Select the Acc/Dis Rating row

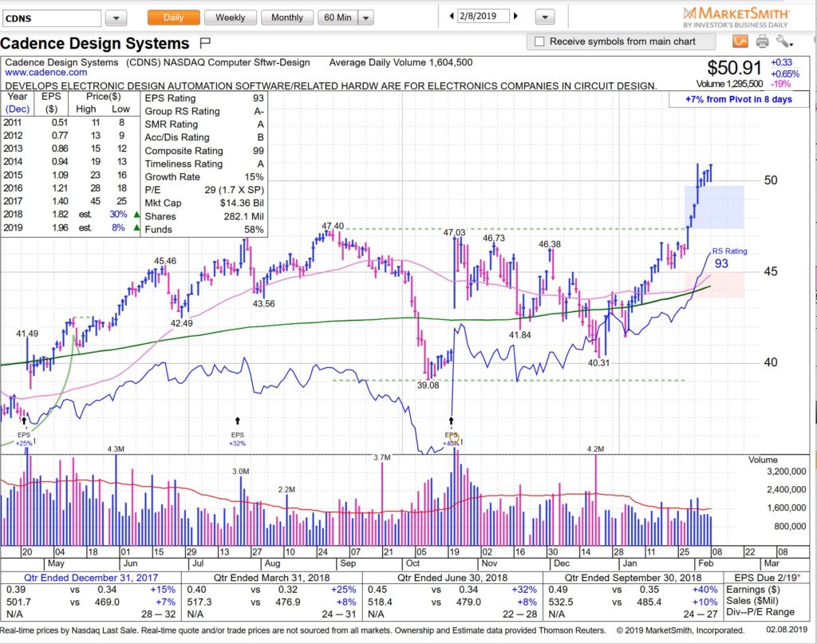204,137
